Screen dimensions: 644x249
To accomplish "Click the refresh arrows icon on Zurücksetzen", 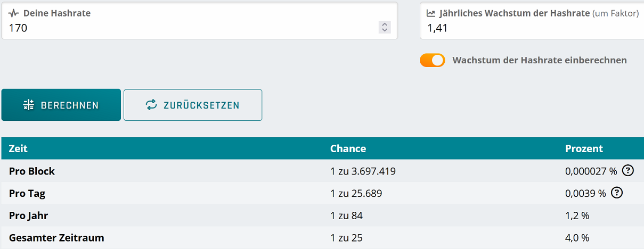I will (x=152, y=105).
